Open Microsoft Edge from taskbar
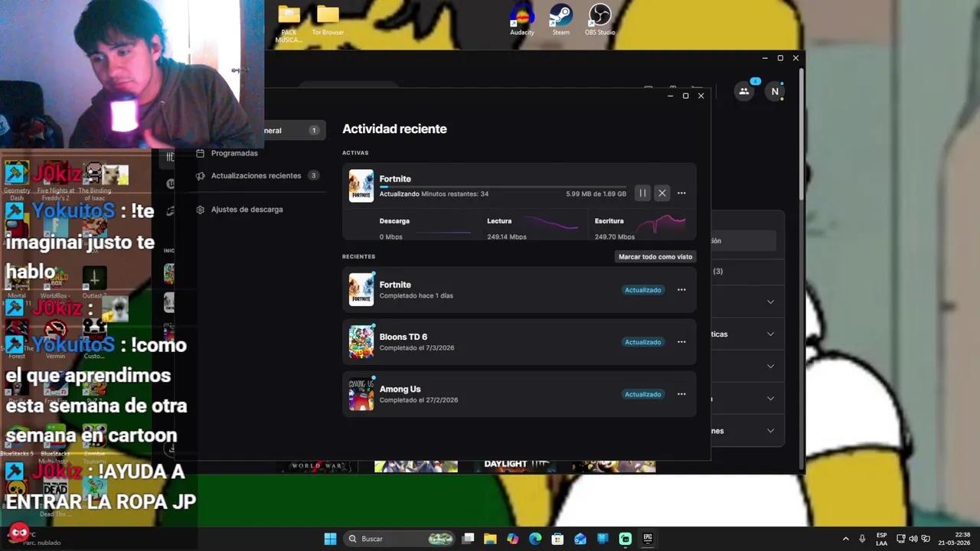 (x=535, y=539)
